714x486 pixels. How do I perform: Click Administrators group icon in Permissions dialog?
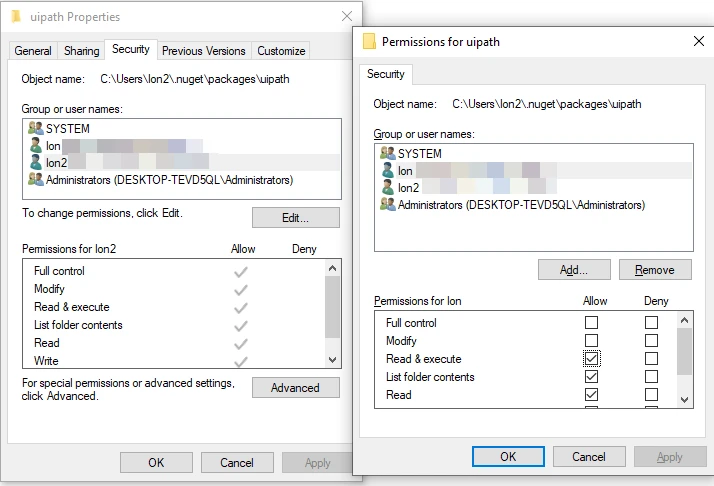pyautogui.click(x=388, y=205)
